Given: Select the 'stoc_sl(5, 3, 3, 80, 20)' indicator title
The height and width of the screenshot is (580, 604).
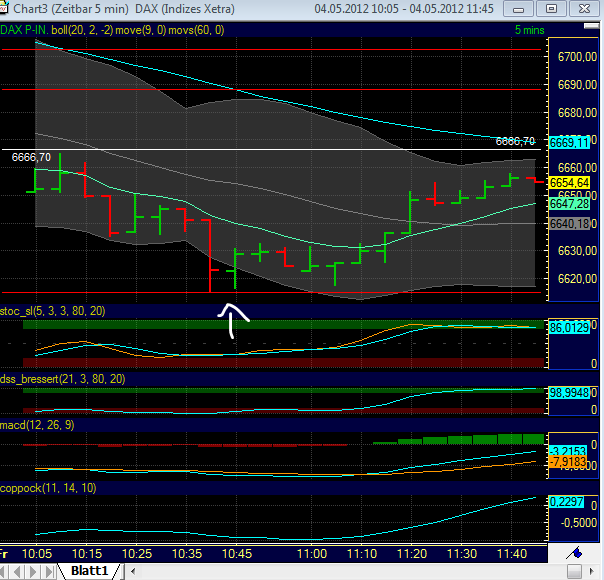Looking at the screenshot, I should 52,311.
